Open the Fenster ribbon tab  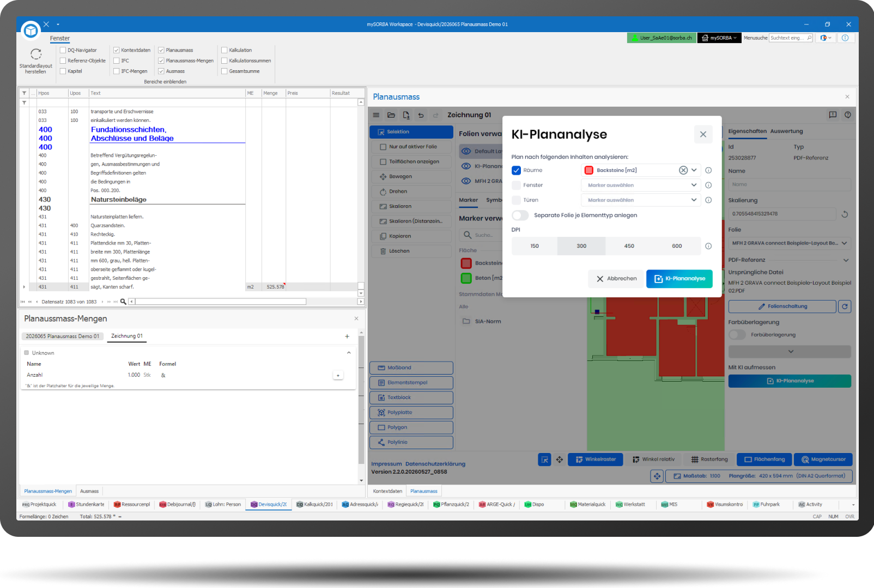pyautogui.click(x=60, y=39)
